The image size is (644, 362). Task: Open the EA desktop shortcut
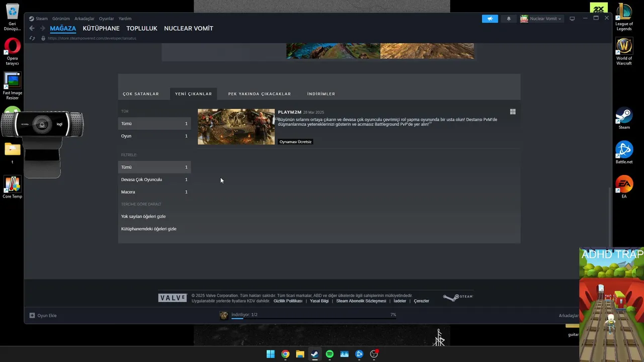624,187
